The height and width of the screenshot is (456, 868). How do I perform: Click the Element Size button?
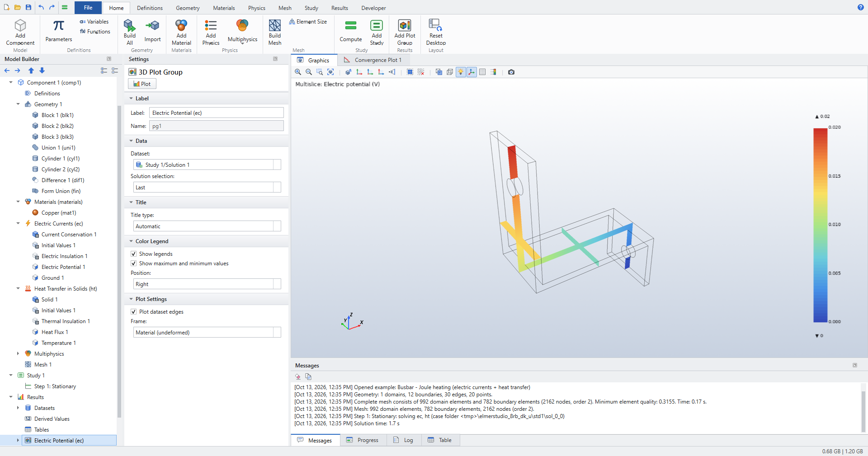(308, 22)
